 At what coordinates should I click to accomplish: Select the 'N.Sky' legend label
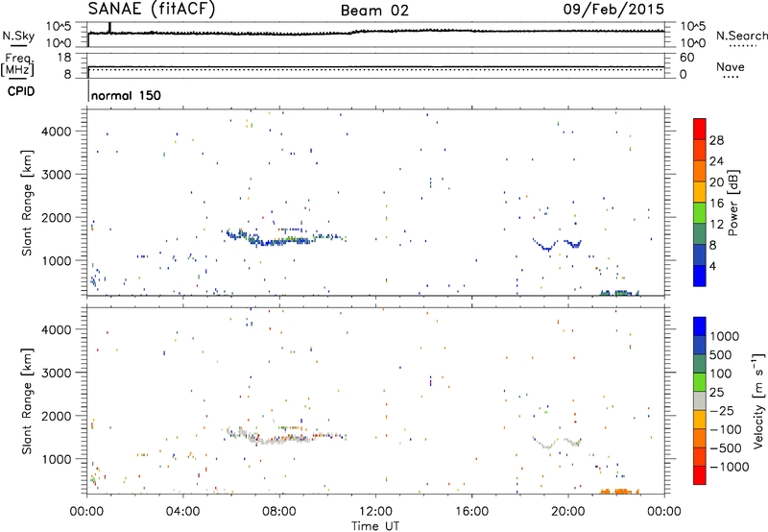[18, 36]
